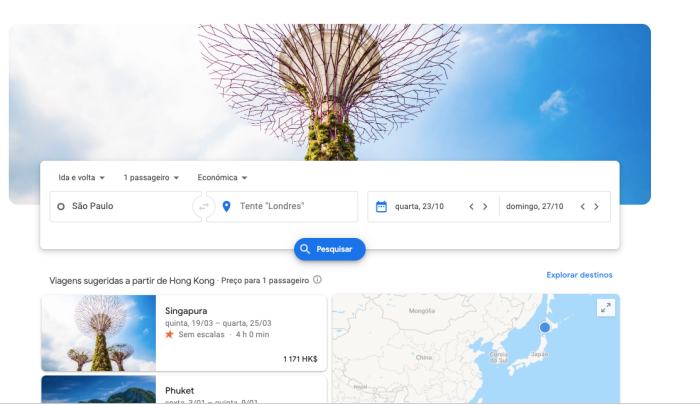Open price info icon next to passageiro
The width and height of the screenshot is (700, 405).
pyautogui.click(x=317, y=280)
